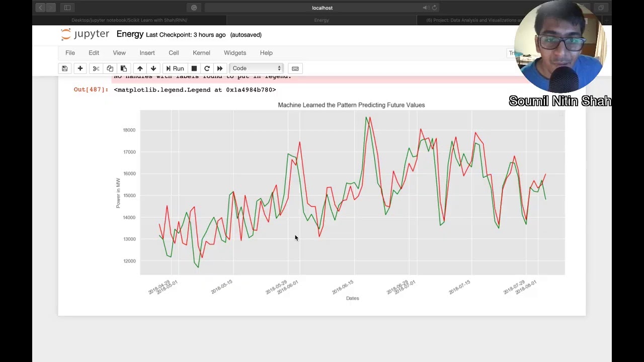Open the Kernel menu
Image resolution: width=644 pixels, height=362 pixels.
[x=201, y=53]
